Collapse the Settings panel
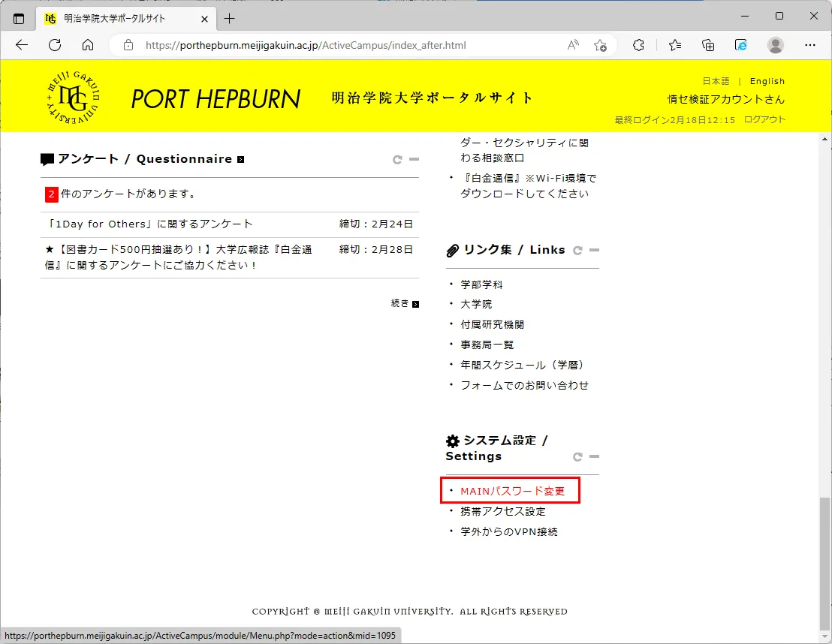The height and width of the screenshot is (644, 832). tap(594, 456)
